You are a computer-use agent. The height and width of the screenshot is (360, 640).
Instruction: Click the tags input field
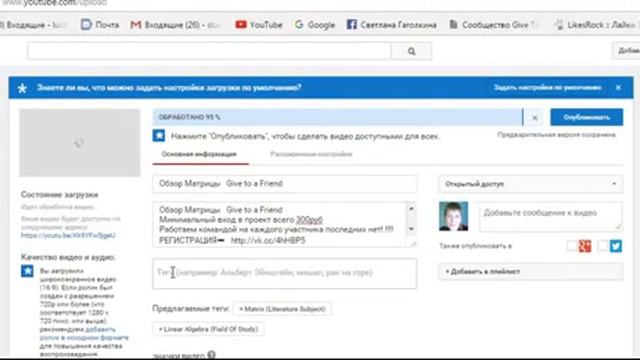(x=285, y=273)
